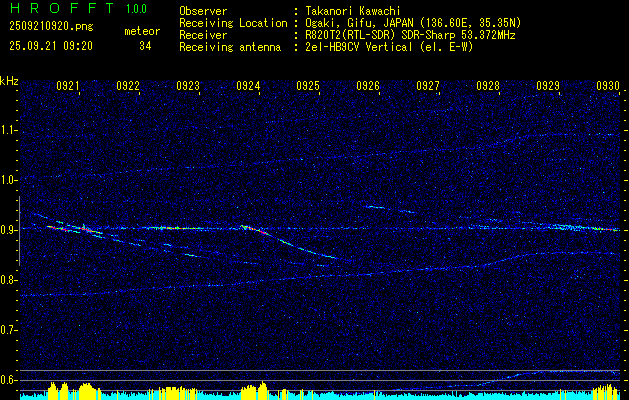Click the 0.9 frequency axis label
The image size is (629, 400).
coord(9,230)
